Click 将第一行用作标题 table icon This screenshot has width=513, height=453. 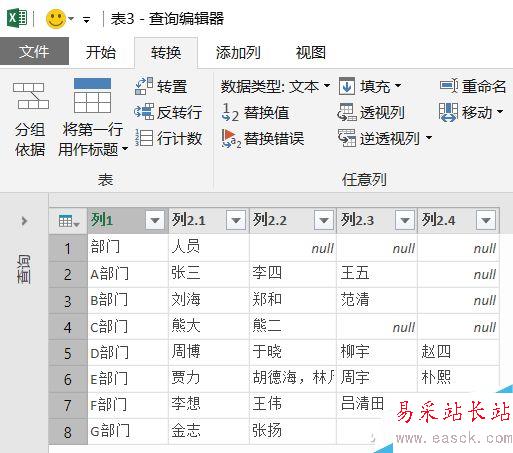click(x=92, y=95)
